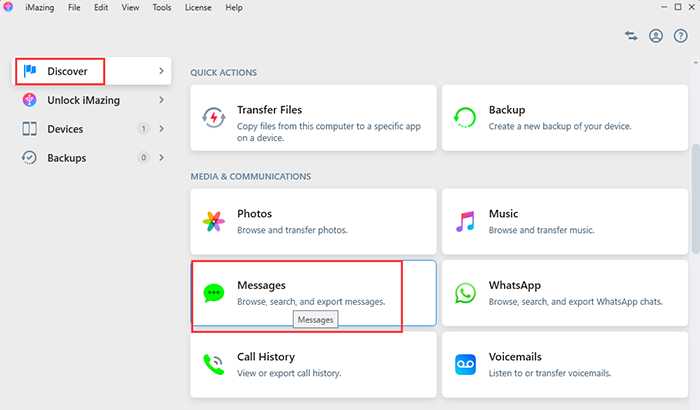Image resolution: width=700 pixels, height=410 pixels.
Task: Open the Edit menu
Action: (x=101, y=8)
